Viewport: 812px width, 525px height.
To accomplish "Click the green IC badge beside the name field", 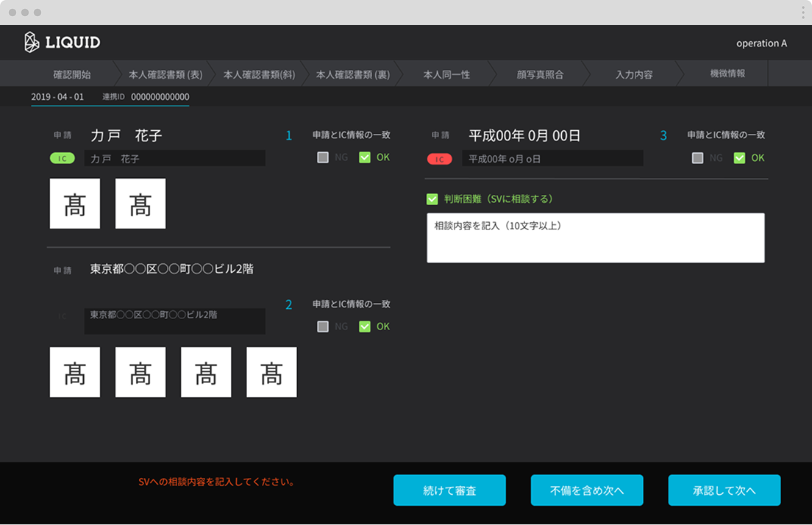I will (62, 157).
